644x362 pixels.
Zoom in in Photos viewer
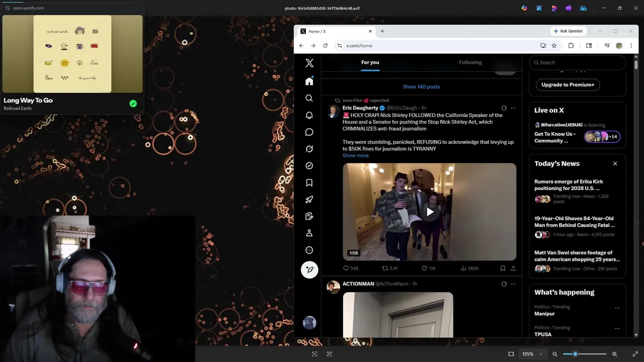(614, 354)
